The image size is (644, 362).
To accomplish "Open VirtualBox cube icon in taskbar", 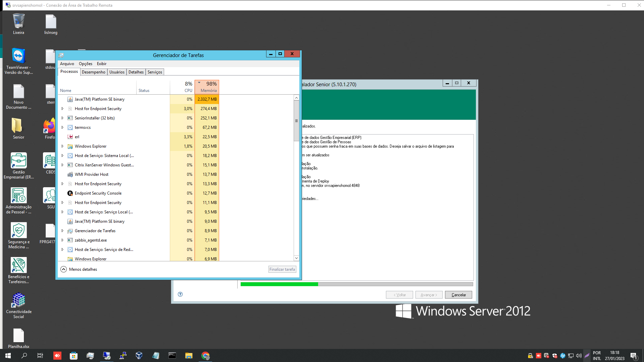I will click(139, 356).
